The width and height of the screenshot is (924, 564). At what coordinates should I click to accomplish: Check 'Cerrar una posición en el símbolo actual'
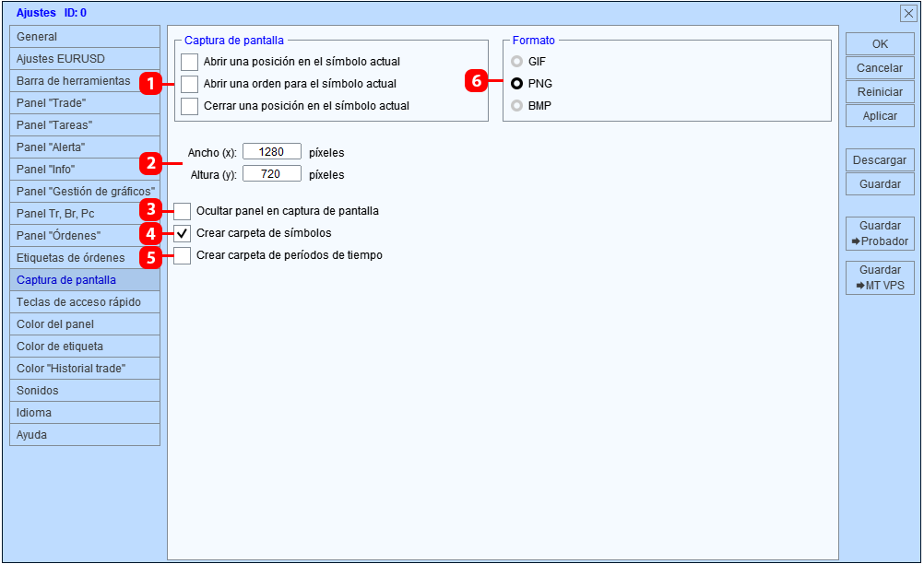[x=189, y=106]
